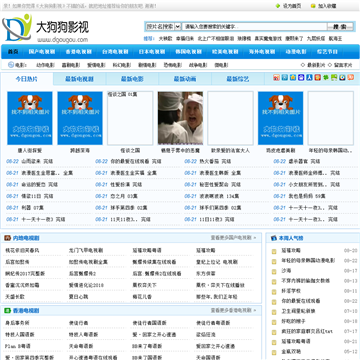The image size is (360, 360).
Task: Open the 日本电视剧 navigation item
Action: 152,52
